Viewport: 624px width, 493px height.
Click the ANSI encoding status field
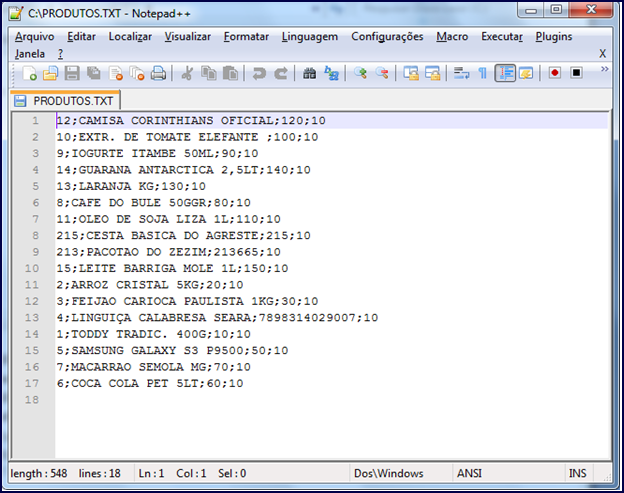(469, 474)
